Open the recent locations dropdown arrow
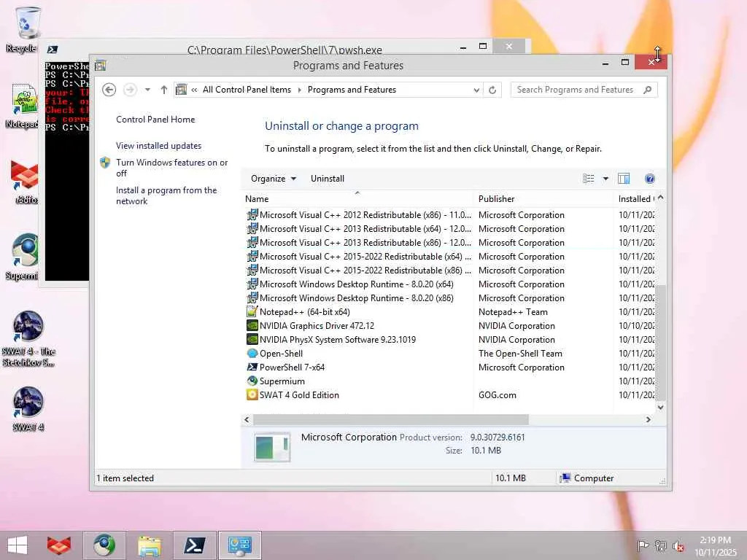Viewport: 747px width, 560px height. 147,90
